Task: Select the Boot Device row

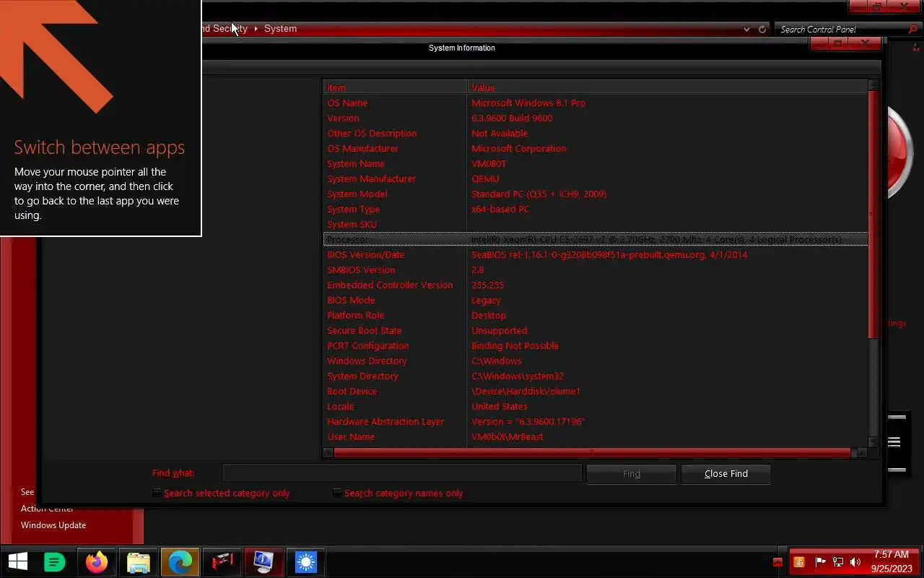Action: (596, 391)
